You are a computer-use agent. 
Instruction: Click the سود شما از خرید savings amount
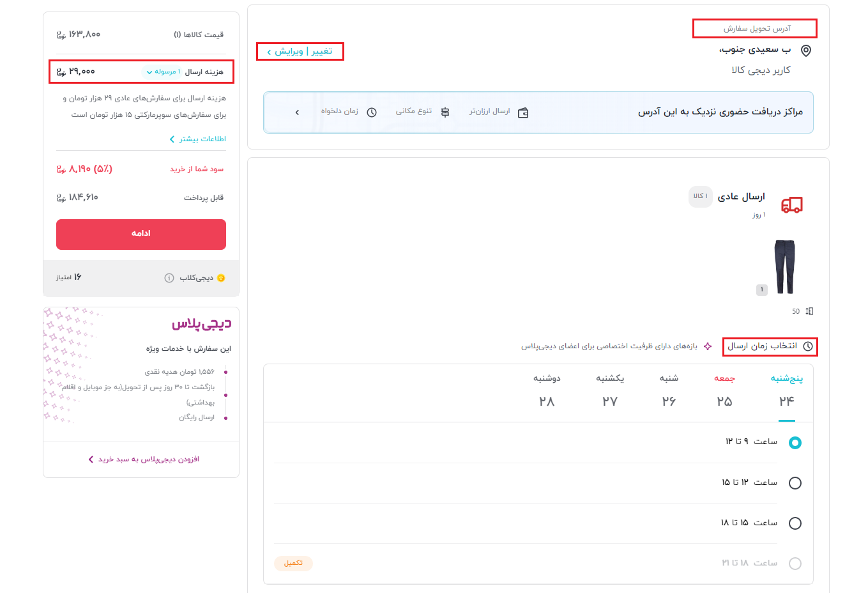pos(84,169)
